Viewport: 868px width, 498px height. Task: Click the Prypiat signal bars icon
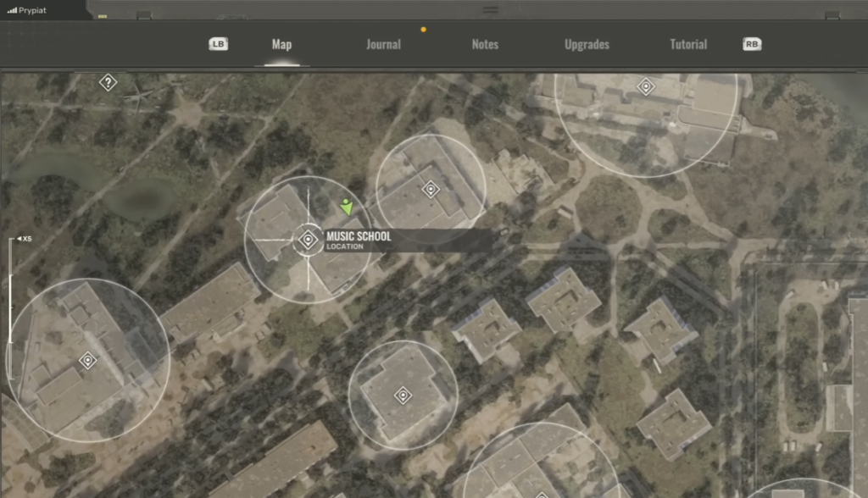point(11,9)
